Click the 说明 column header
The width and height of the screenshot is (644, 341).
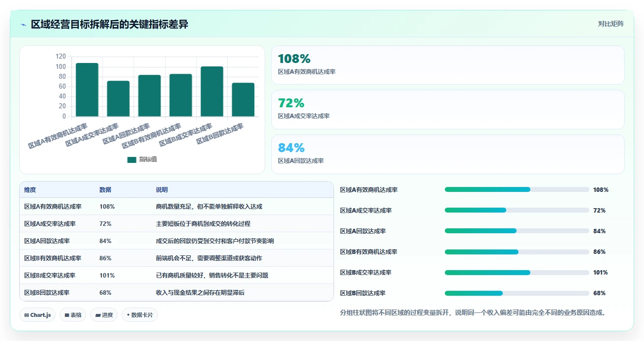click(162, 190)
